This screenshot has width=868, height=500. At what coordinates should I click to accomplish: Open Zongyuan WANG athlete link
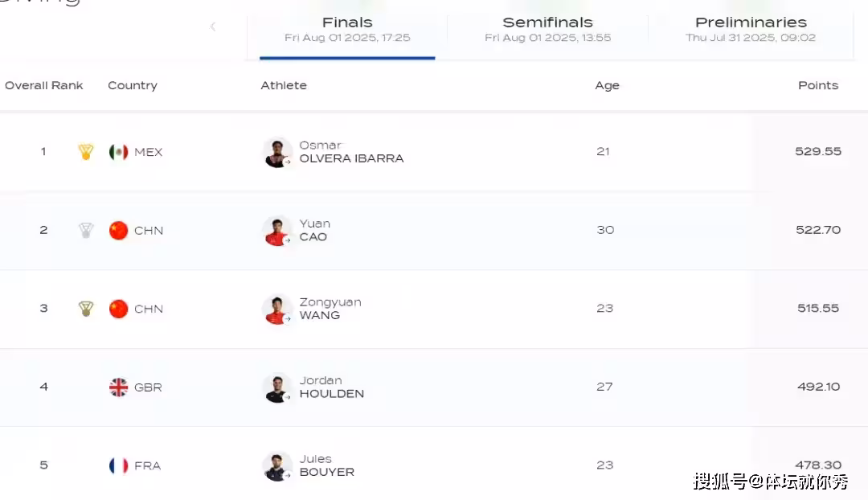coord(330,309)
